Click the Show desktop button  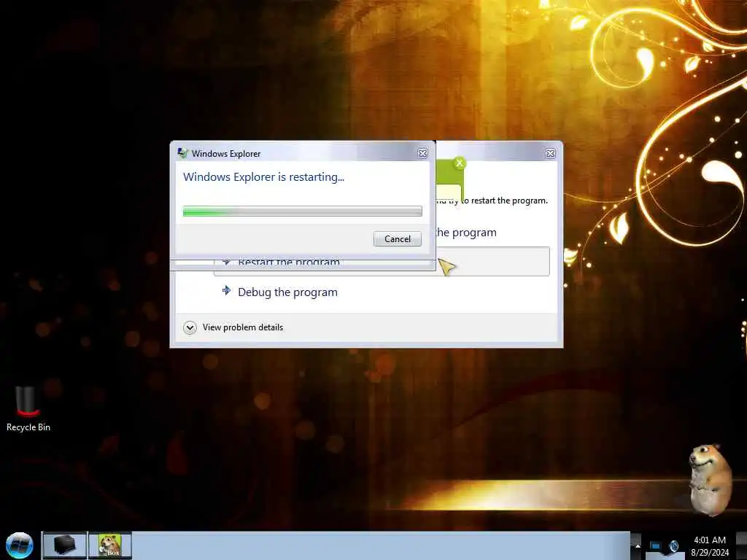tap(742, 545)
